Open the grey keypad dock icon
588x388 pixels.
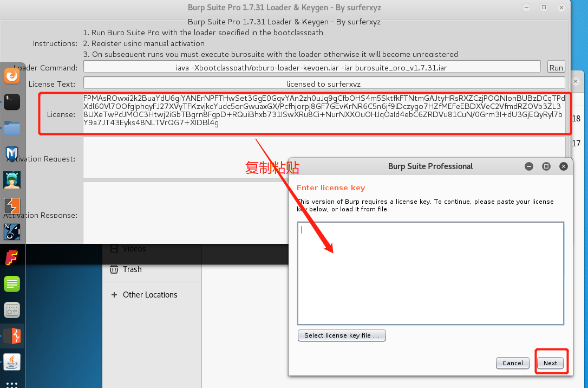tap(12, 310)
